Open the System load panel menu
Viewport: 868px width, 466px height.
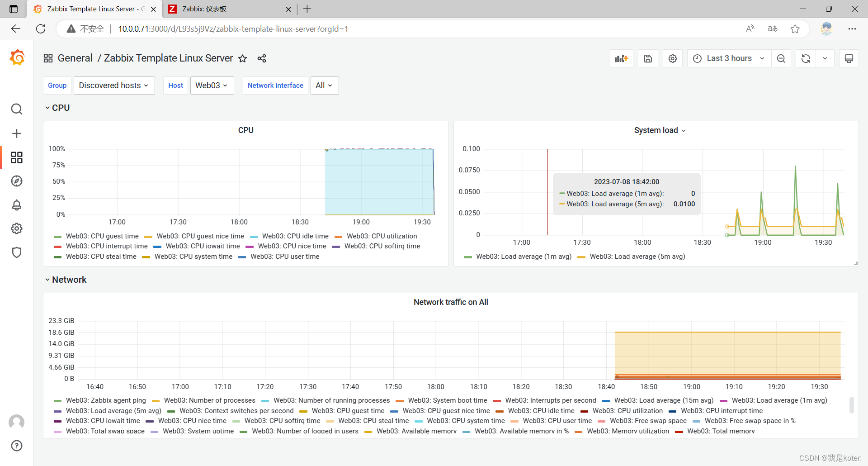(x=660, y=130)
